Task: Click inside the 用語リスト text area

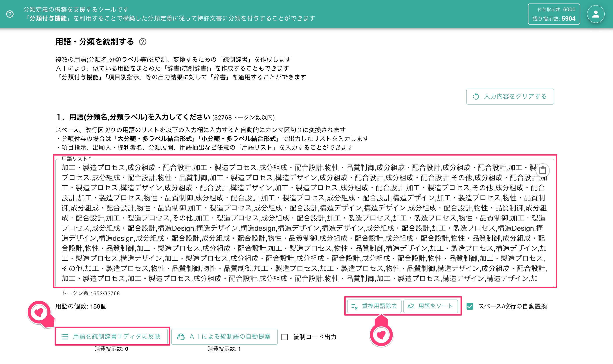Action: pyautogui.click(x=305, y=223)
